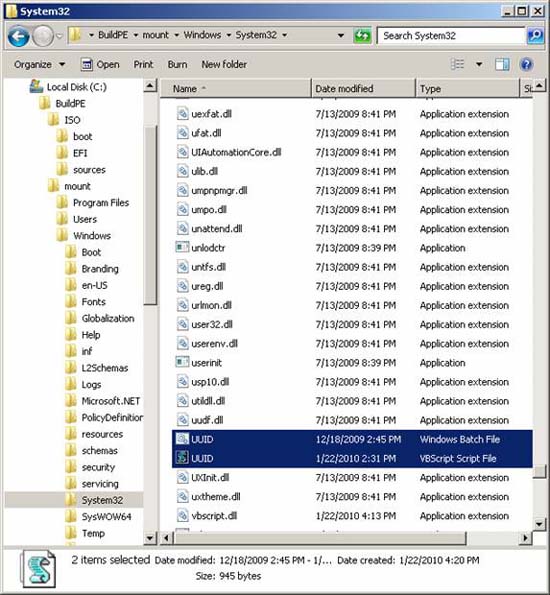The image size is (550, 595).
Task: Click the Burn toolbar command
Action: coord(177,65)
